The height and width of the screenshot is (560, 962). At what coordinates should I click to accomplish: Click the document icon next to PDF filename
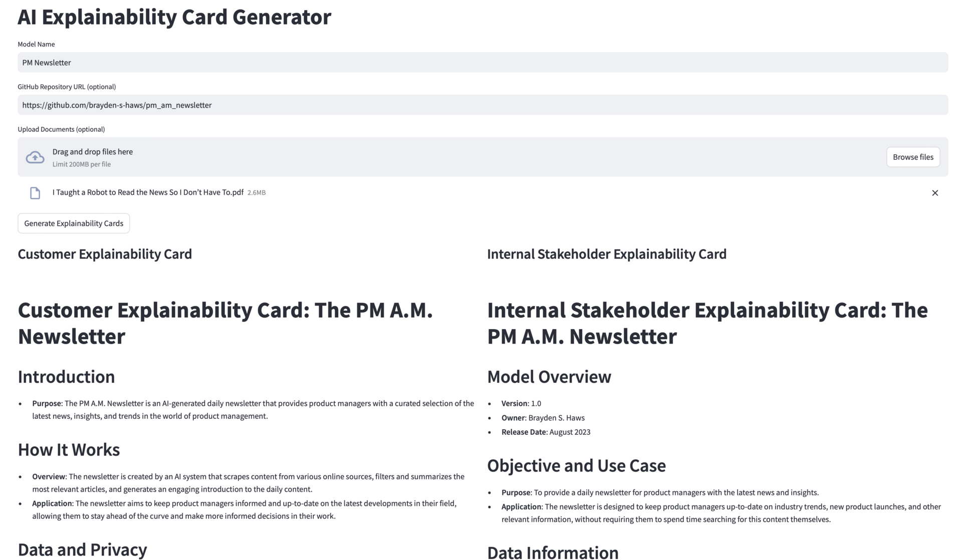click(35, 193)
